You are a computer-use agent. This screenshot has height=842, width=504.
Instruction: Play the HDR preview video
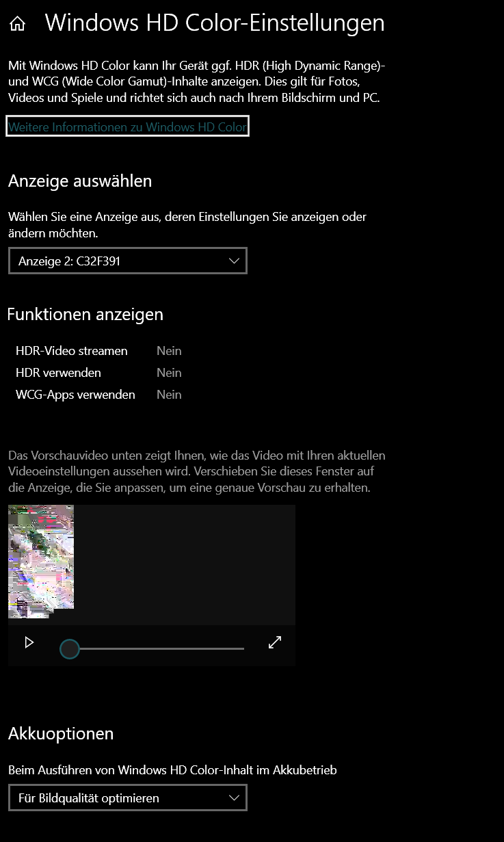click(x=29, y=642)
